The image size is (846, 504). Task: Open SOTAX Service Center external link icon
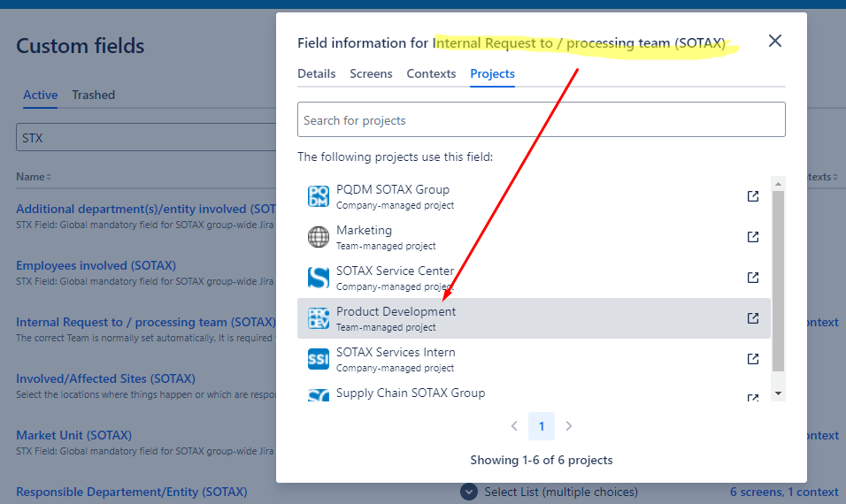coord(753,278)
